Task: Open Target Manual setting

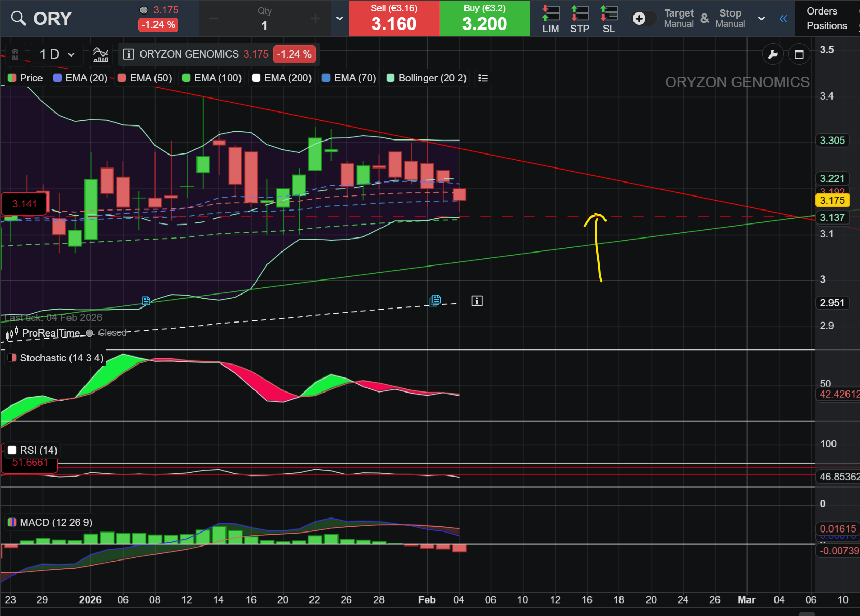Action: [679, 18]
